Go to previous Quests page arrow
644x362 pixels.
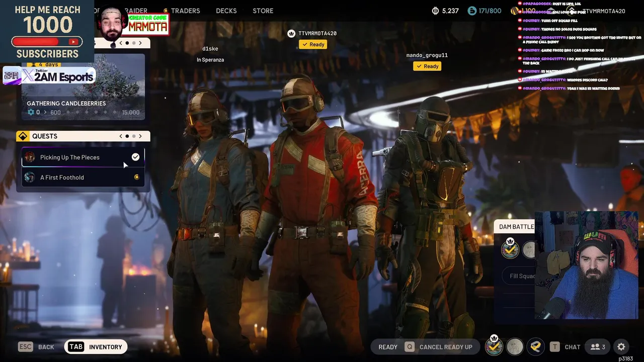(121, 136)
